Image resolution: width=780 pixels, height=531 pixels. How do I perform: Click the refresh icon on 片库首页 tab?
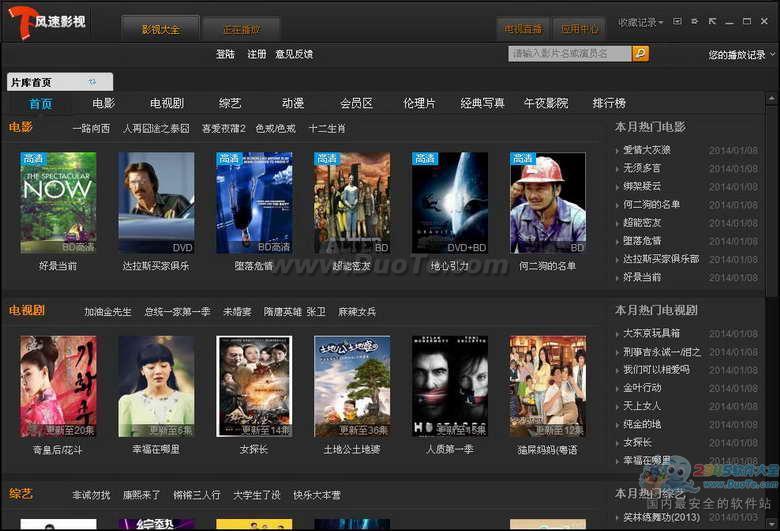(x=92, y=82)
